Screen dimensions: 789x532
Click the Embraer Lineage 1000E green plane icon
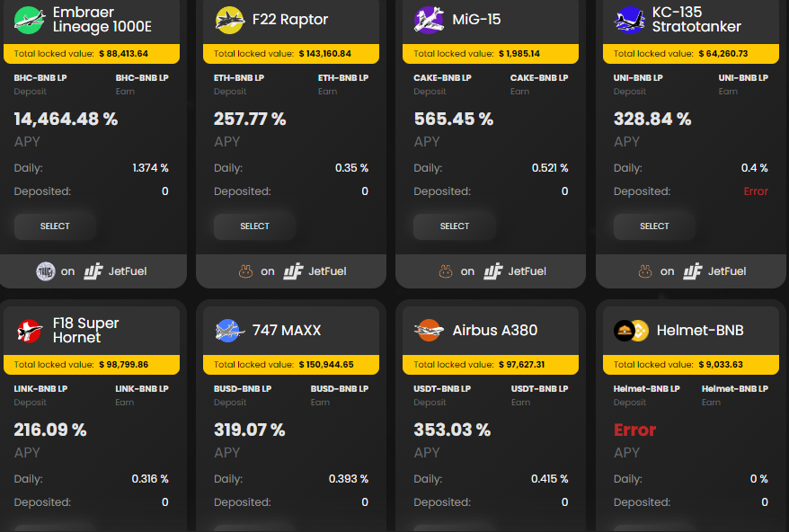pyautogui.click(x=29, y=20)
